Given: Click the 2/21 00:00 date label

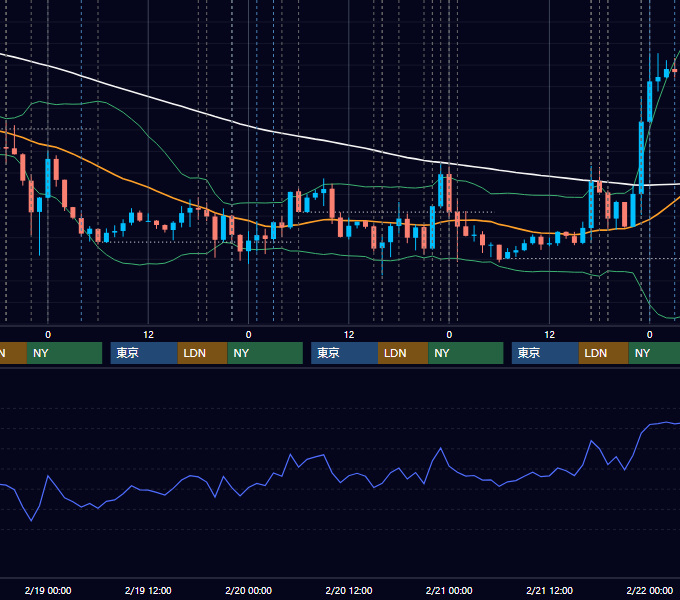Looking at the screenshot, I should pos(449,590).
